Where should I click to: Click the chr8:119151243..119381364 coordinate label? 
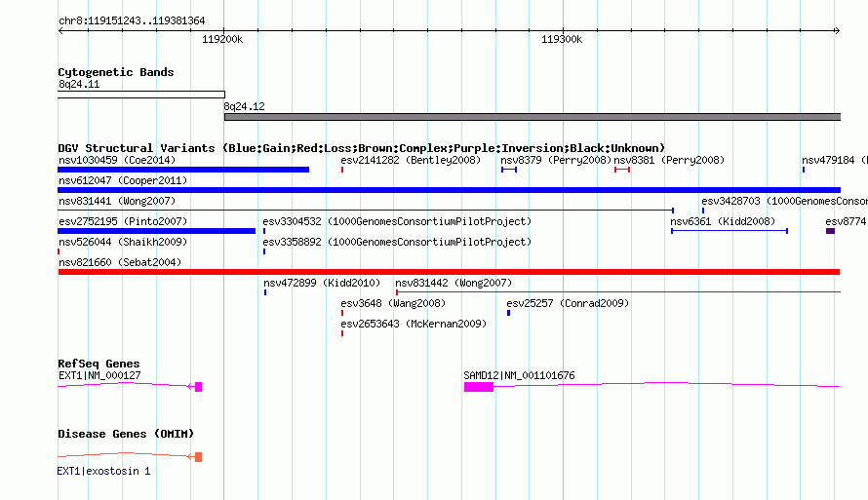(132, 20)
